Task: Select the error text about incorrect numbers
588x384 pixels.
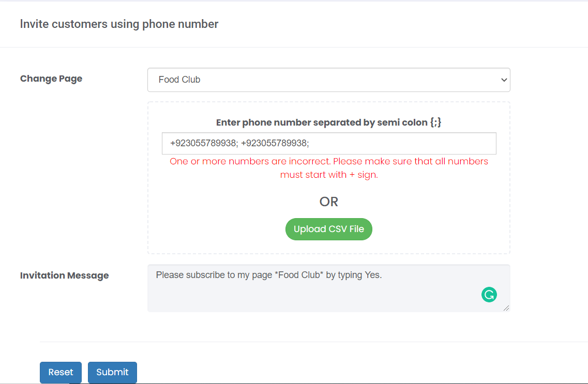Action: tap(328, 167)
